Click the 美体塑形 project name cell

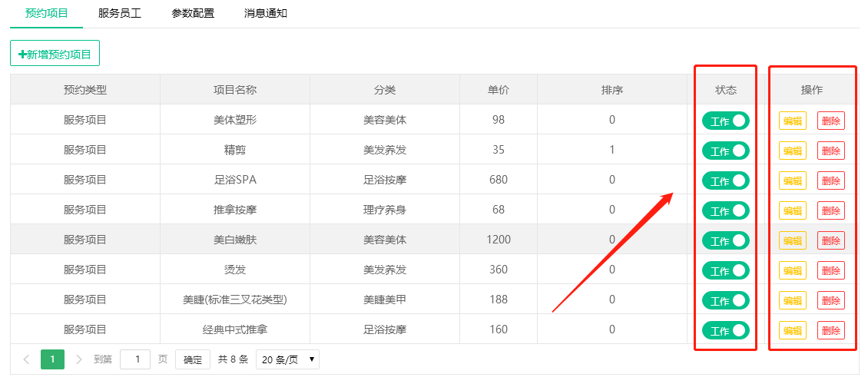pos(235,120)
